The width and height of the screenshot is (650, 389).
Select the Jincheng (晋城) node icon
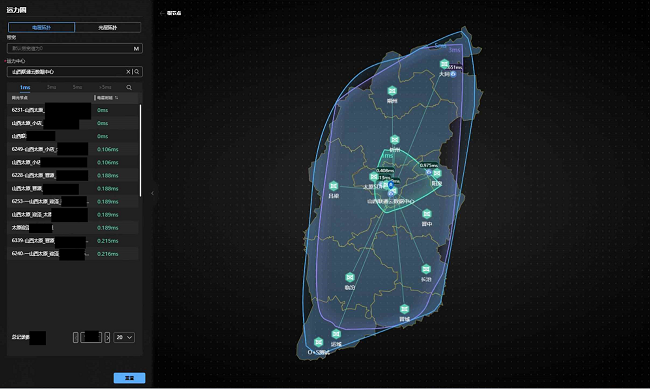404,309
